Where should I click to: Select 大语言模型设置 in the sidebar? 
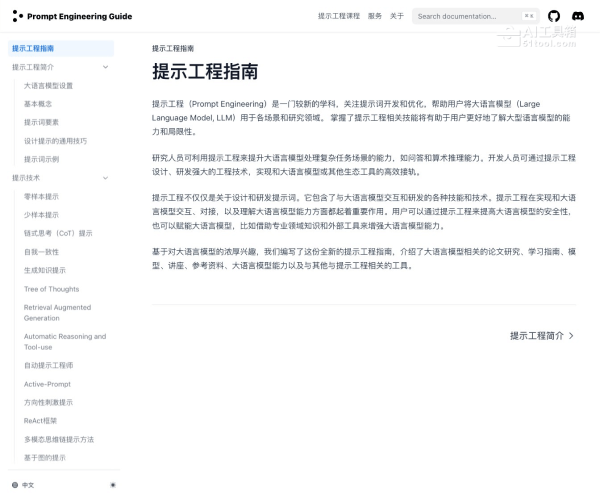48,85
